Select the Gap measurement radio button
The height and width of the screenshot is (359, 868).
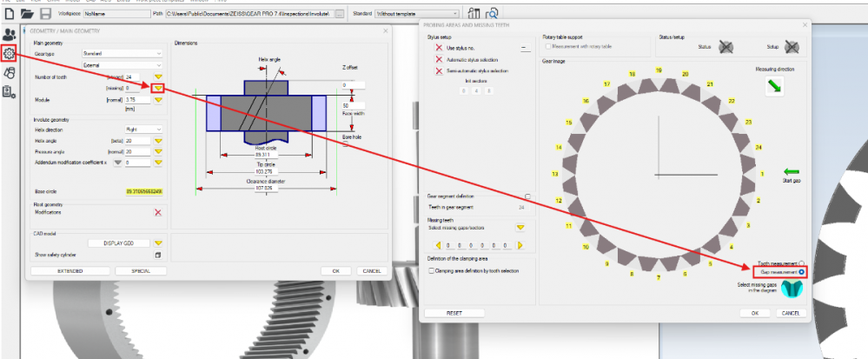800,272
